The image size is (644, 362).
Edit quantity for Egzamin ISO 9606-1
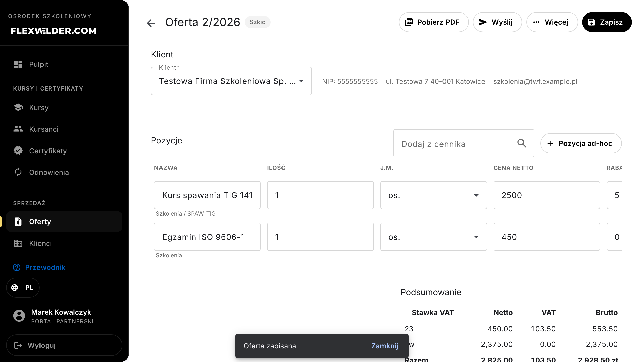coord(320,237)
